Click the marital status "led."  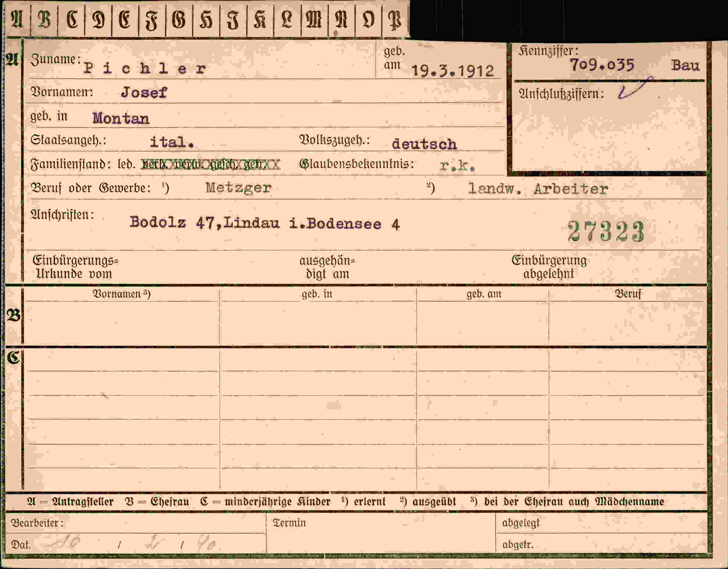point(126,164)
